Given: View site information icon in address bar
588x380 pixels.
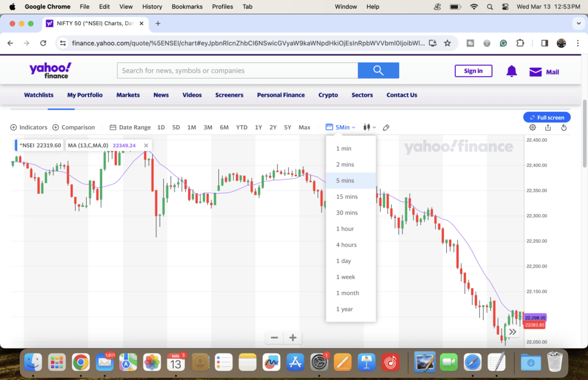Looking at the screenshot, I should 63,43.
